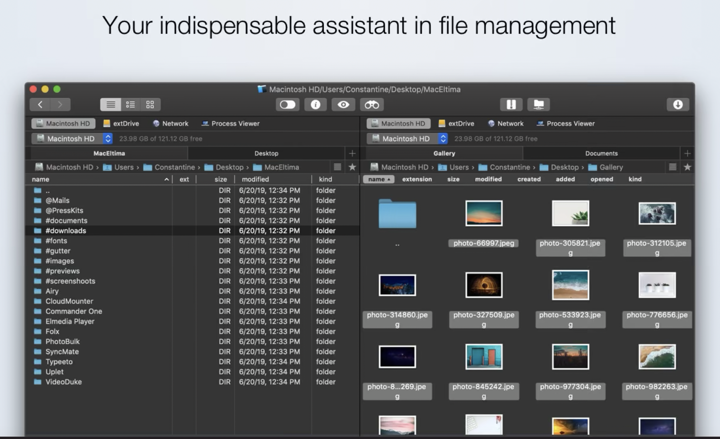Image resolution: width=720 pixels, height=439 pixels.
Task: Select the PhotoBulk folder row
Action: point(193,342)
